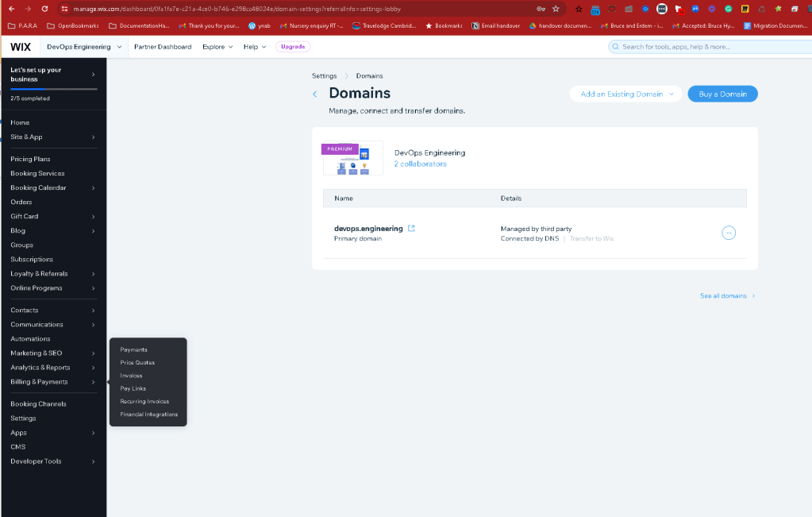Open the Migration Documen... bookmark

coord(775,25)
